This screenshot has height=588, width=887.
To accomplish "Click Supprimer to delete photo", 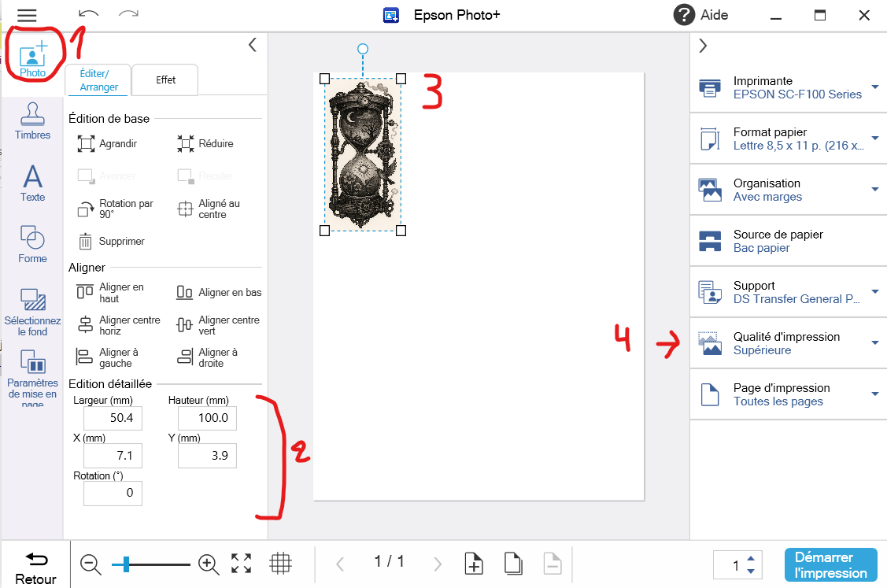I will 111,241.
